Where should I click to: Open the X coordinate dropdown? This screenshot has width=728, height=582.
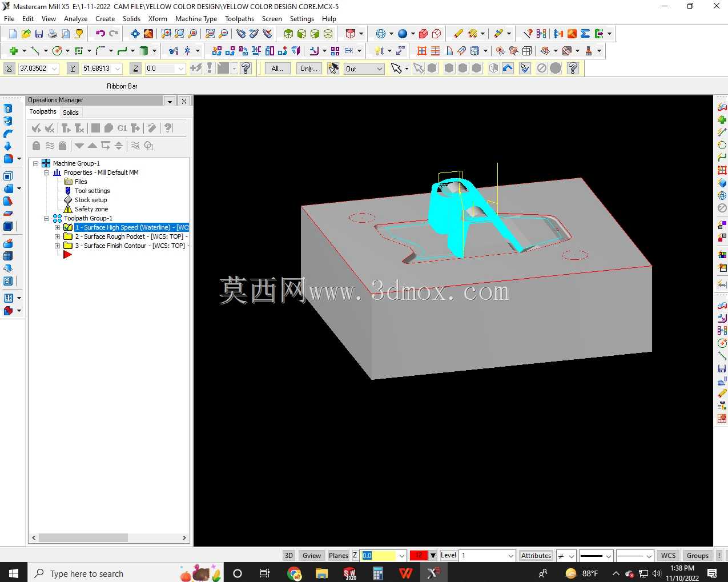click(55, 69)
